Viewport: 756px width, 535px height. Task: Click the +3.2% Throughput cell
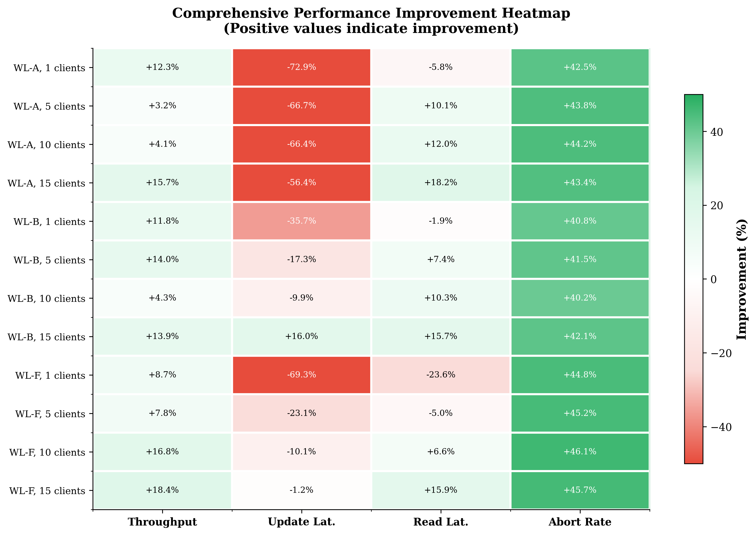tap(162, 106)
